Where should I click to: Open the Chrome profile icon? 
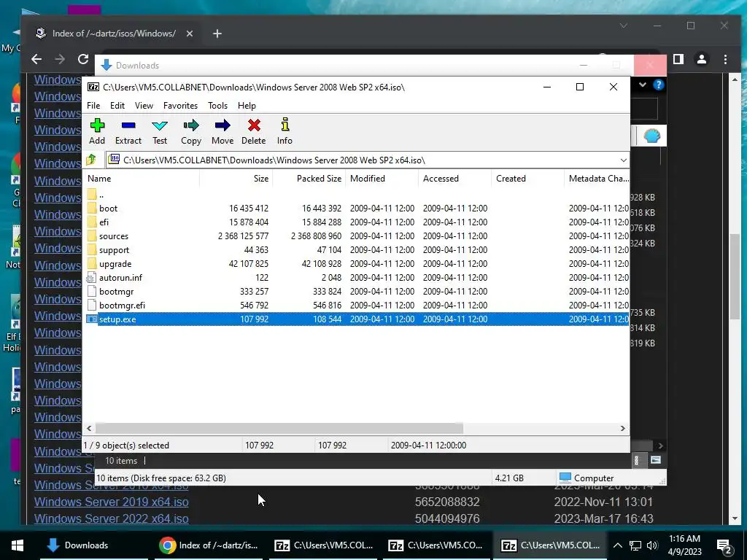point(702,59)
